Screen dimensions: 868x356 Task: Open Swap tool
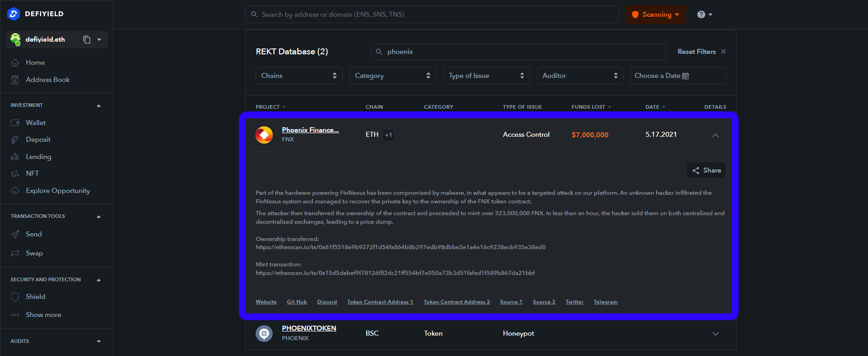click(34, 253)
